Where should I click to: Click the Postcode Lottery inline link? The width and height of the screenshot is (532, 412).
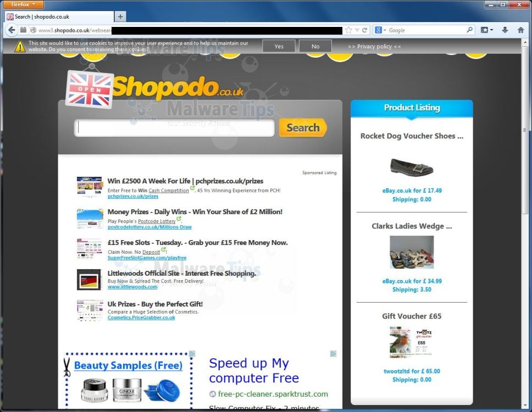pyautogui.click(x=157, y=221)
